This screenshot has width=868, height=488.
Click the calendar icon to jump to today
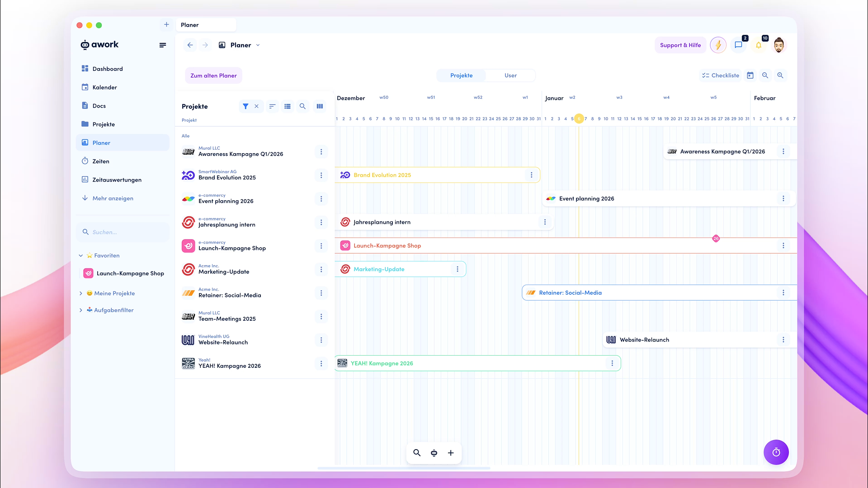click(750, 75)
